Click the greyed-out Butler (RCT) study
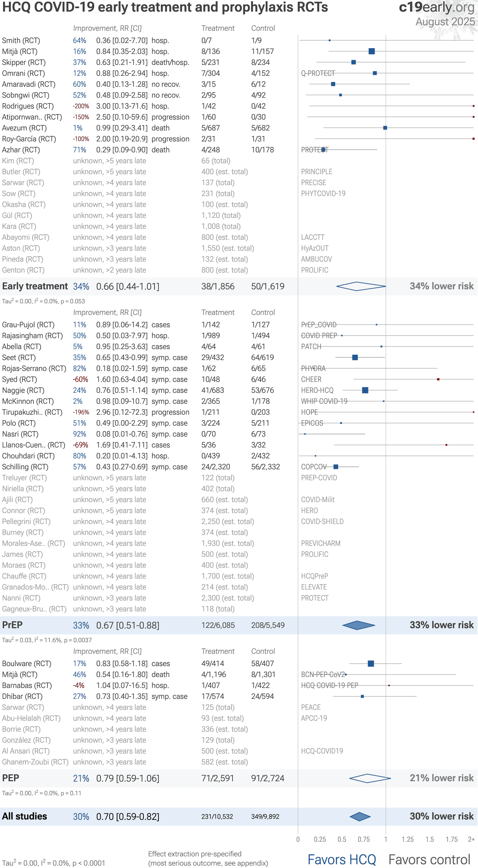Screen dimensions: 478x868 pyautogui.click(x=21, y=172)
